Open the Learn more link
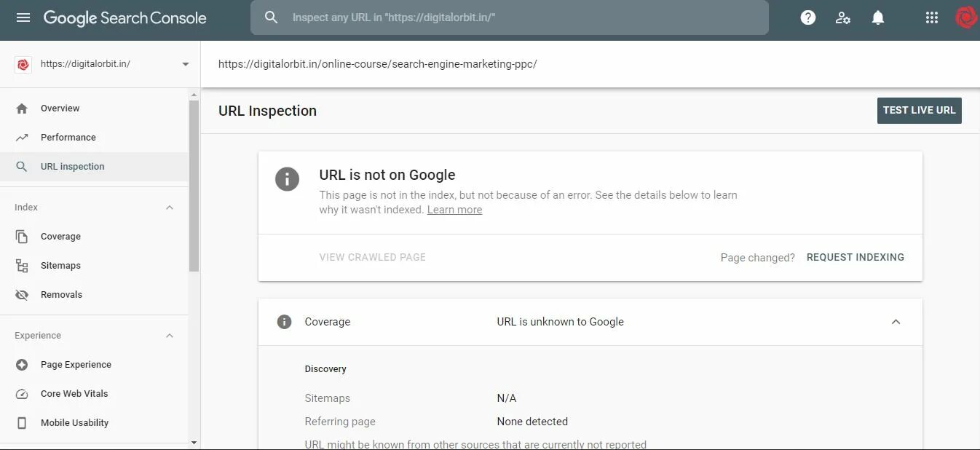The width and height of the screenshot is (980, 450). (x=454, y=210)
